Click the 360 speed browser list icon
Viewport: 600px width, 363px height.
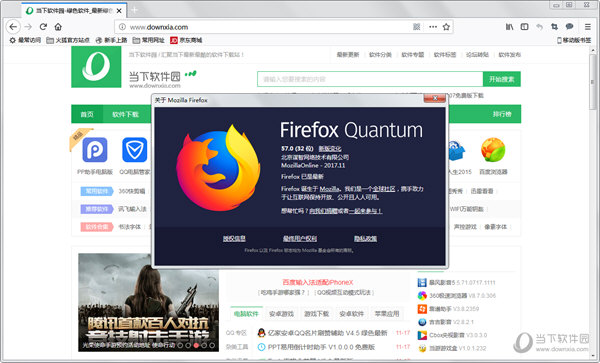click(x=422, y=296)
